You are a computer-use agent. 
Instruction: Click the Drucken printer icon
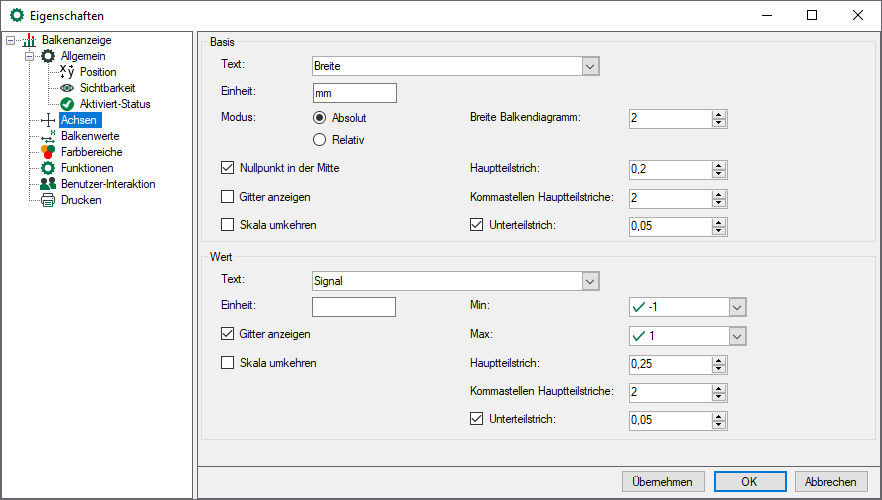pyautogui.click(x=48, y=200)
